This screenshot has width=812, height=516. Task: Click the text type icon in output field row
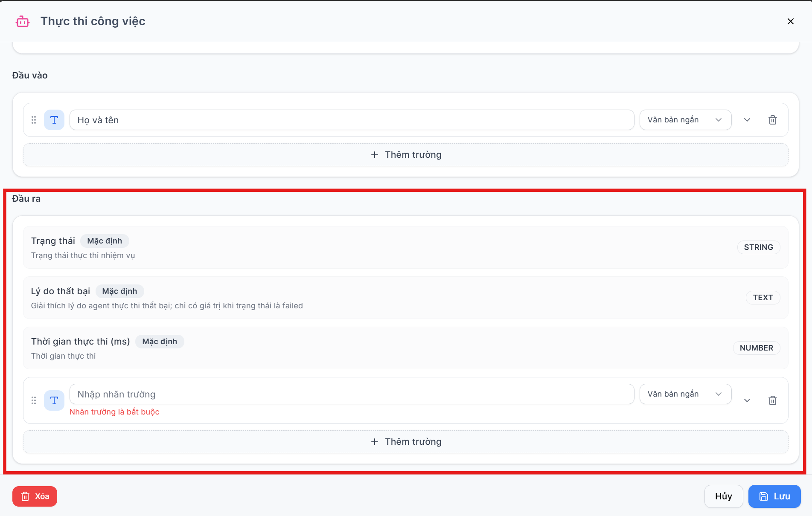[x=54, y=400]
